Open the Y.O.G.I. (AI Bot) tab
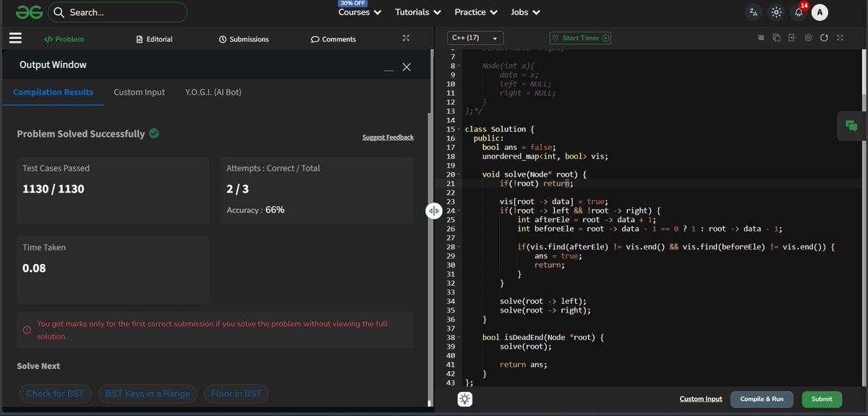Image resolution: width=868 pixels, height=416 pixels. pos(213,93)
